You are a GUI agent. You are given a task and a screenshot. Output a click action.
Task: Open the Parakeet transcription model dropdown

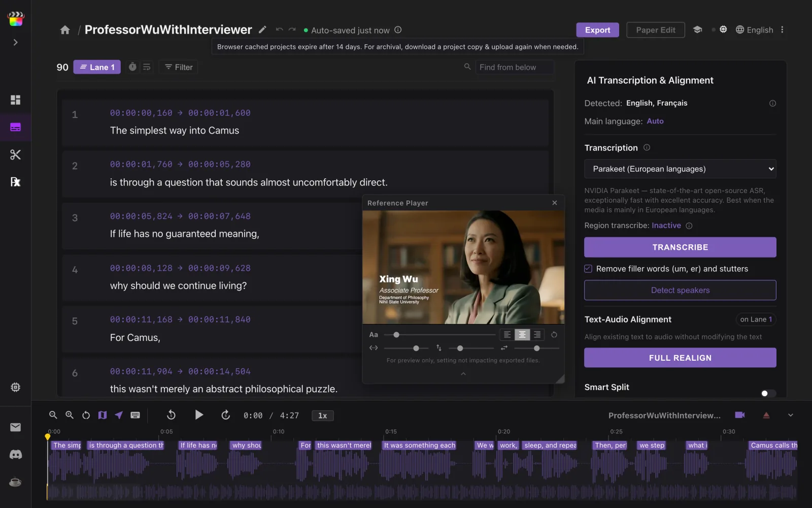[x=680, y=169]
